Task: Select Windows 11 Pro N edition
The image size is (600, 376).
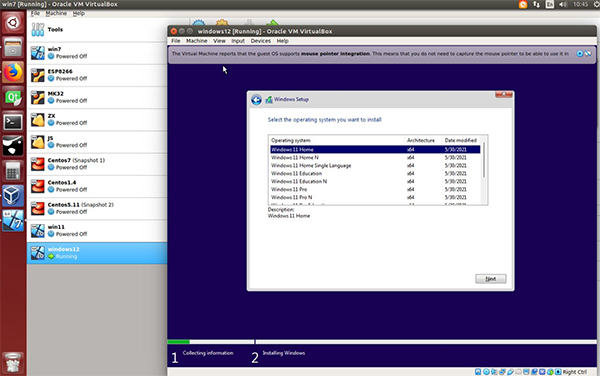Action: (375, 197)
